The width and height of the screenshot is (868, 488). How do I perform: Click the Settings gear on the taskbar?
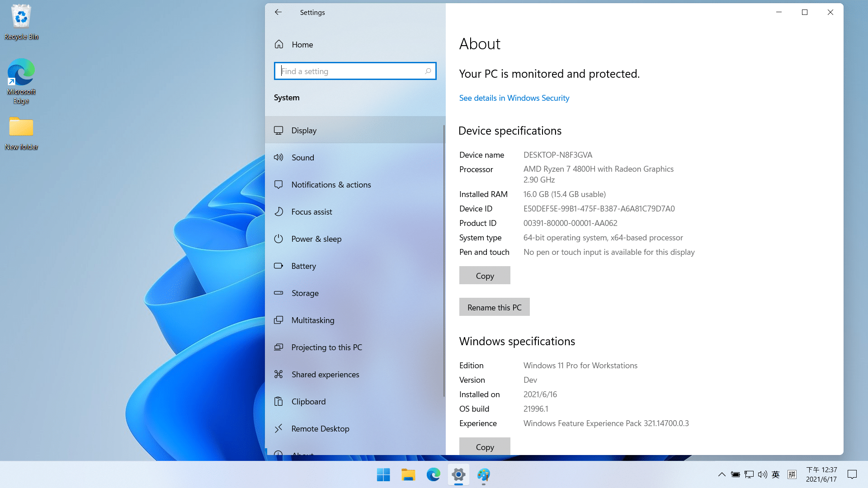point(458,474)
